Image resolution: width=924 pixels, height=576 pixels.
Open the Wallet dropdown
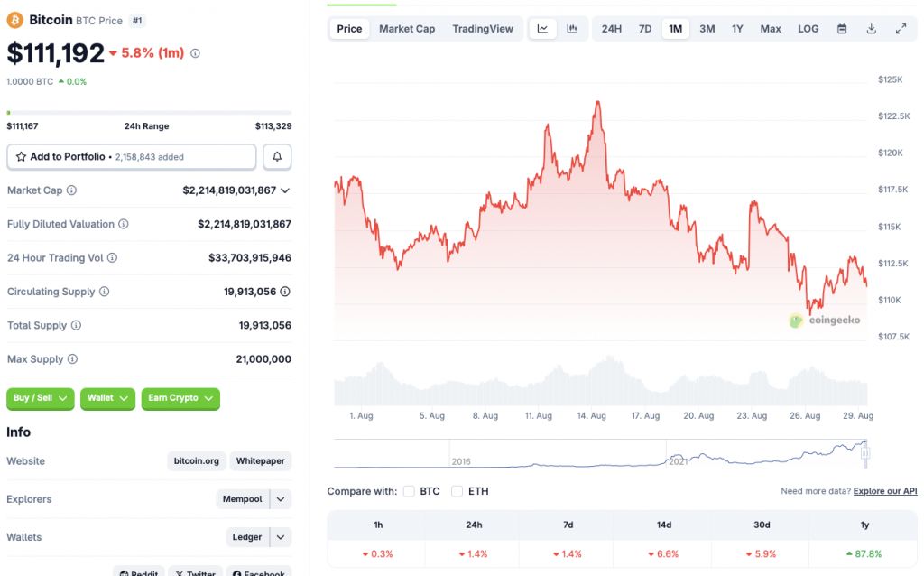(107, 398)
